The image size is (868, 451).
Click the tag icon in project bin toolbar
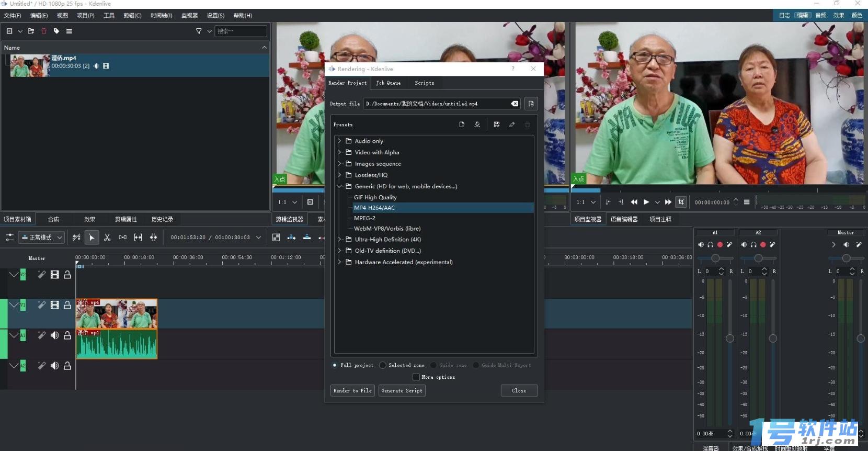pyautogui.click(x=56, y=31)
